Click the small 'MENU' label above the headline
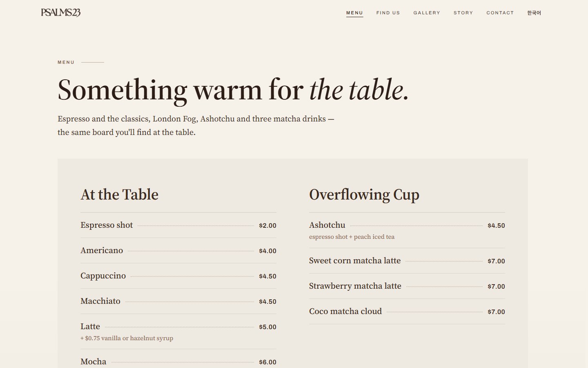 point(66,62)
